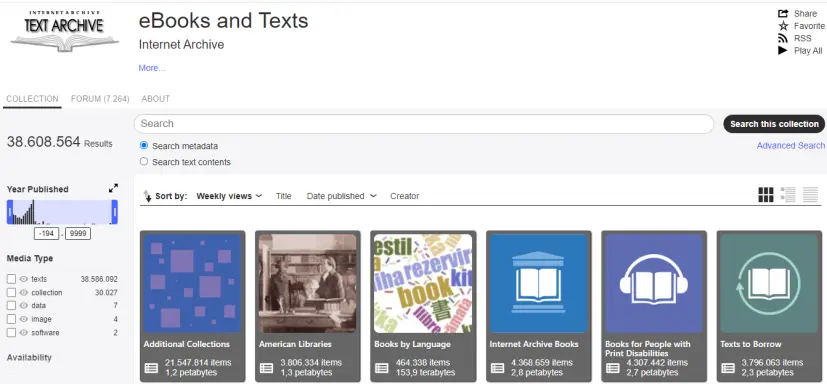Image resolution: width=827 pixels, height=384 pixels.
Task: Open the Date published sort dropdown
Action: coord(341,196)
